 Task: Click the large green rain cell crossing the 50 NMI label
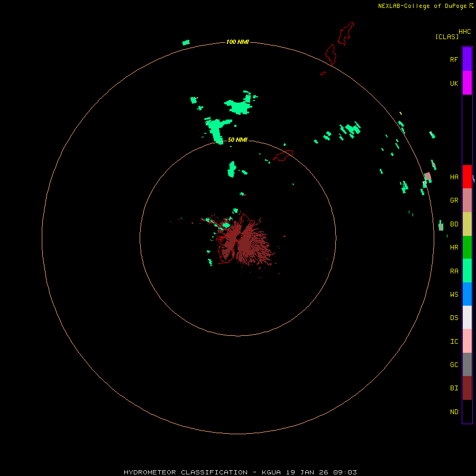click(x=217, y=130)
